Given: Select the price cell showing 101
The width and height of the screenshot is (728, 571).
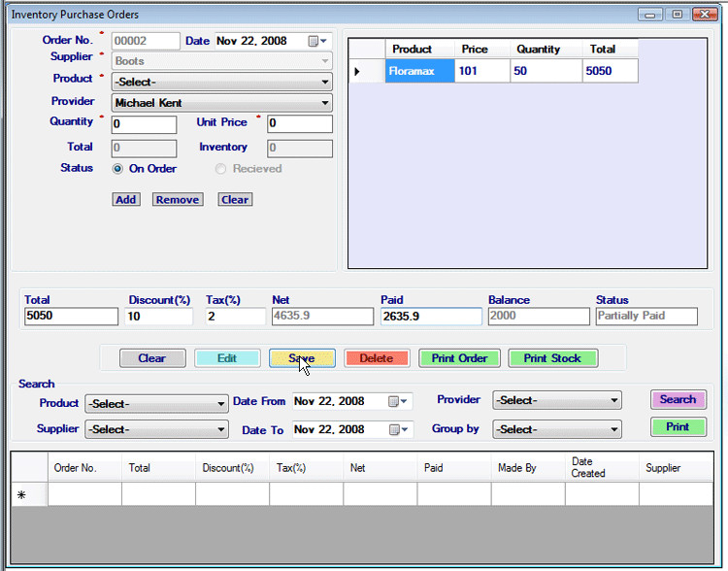Looking at the screenshot, I should point(482,71).
